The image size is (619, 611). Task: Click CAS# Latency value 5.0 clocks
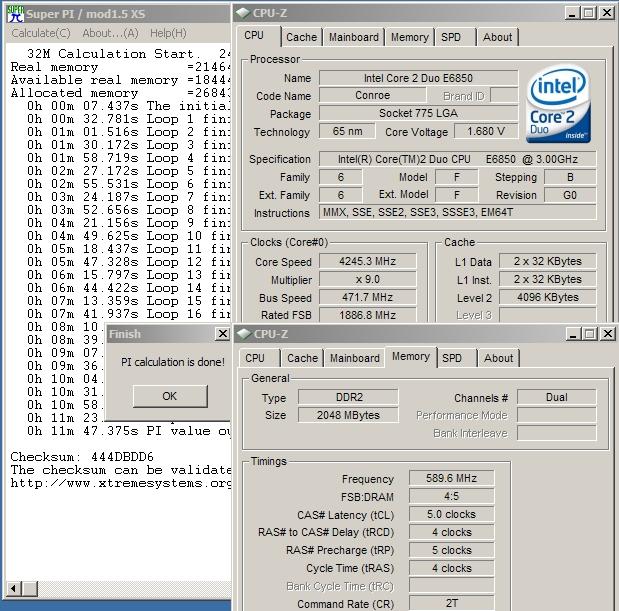(452, 514)
